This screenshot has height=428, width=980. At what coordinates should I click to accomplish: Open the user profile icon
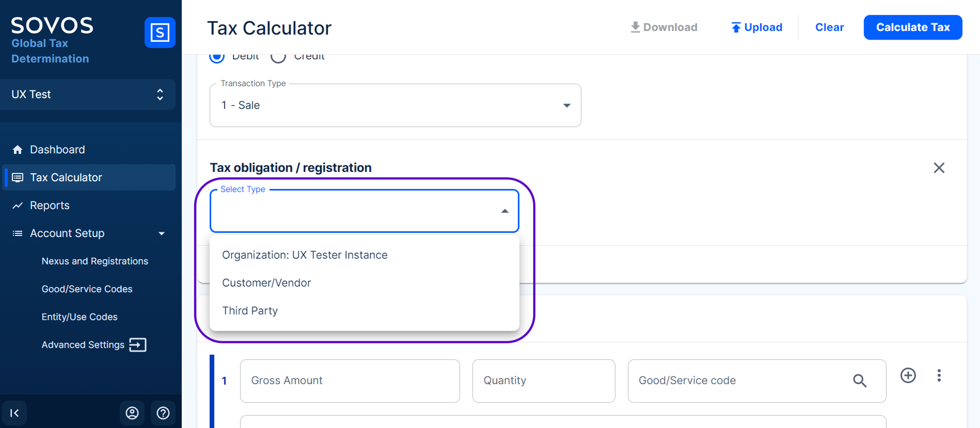click(132, 413)
